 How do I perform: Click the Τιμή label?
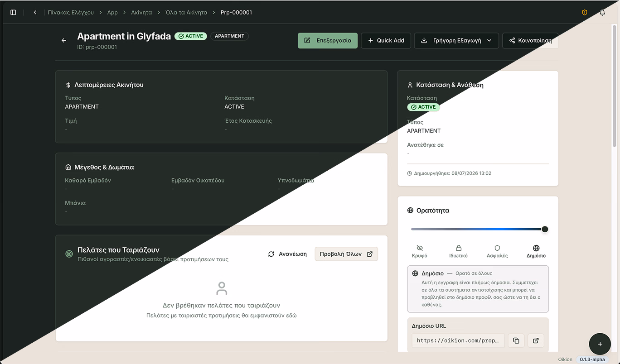(x=71, y=121)
